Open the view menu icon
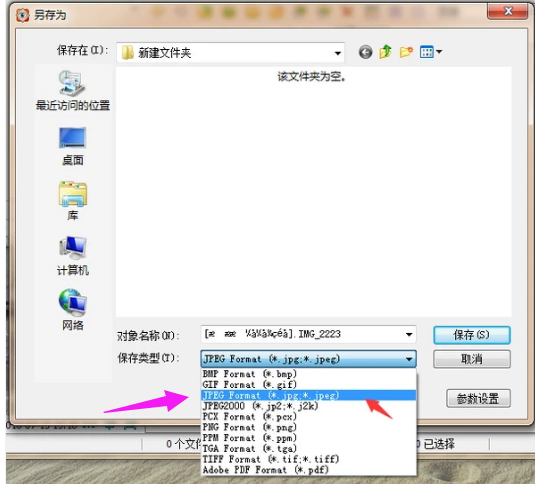The image size is (535, 484). click(431, 52)
